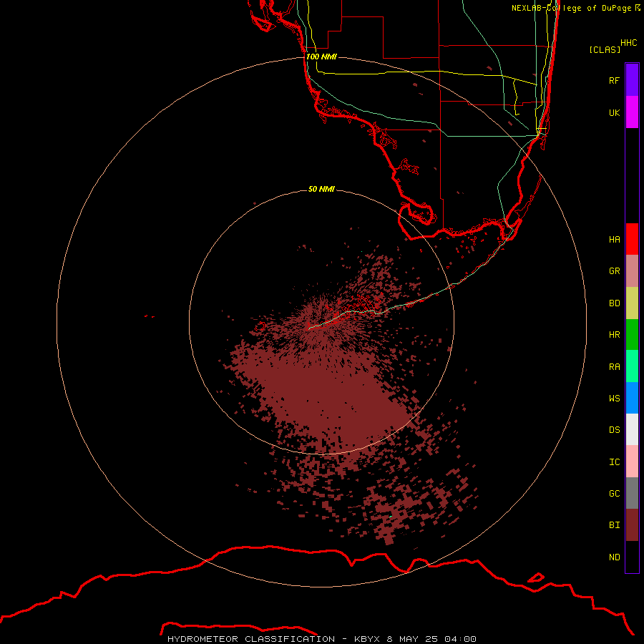The image size is (644, 644).
Task: Click the HYDROMETEOR CLASSIFICATION title text
Action: point(251,639)
